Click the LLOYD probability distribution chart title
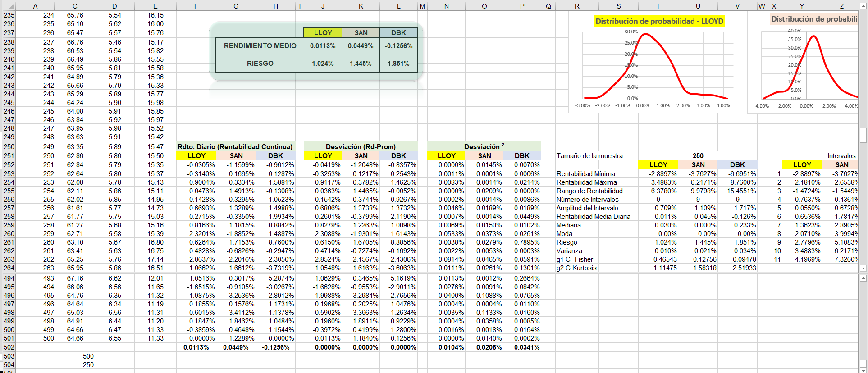 pyautogui.click(x=659, y=21)
